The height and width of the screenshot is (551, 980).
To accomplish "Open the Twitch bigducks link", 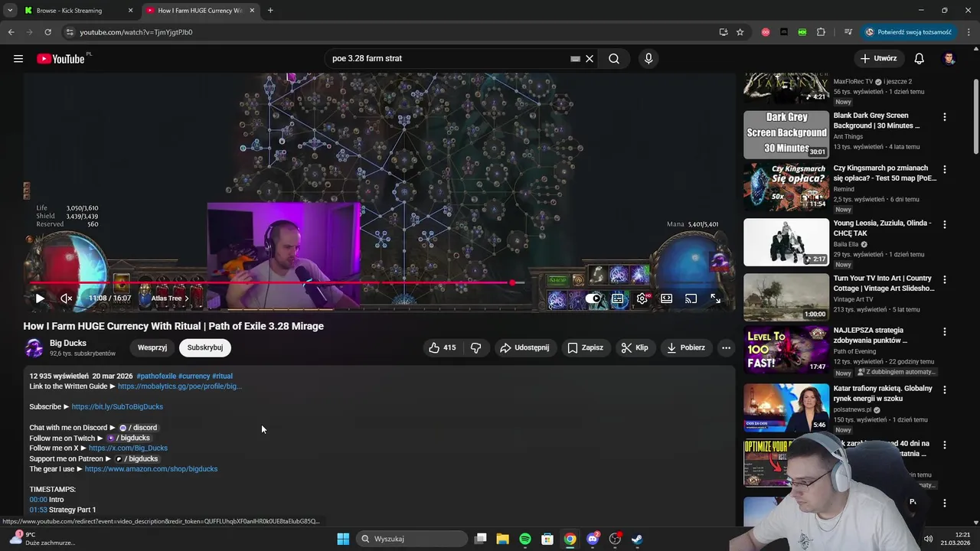I will (128, 439).
